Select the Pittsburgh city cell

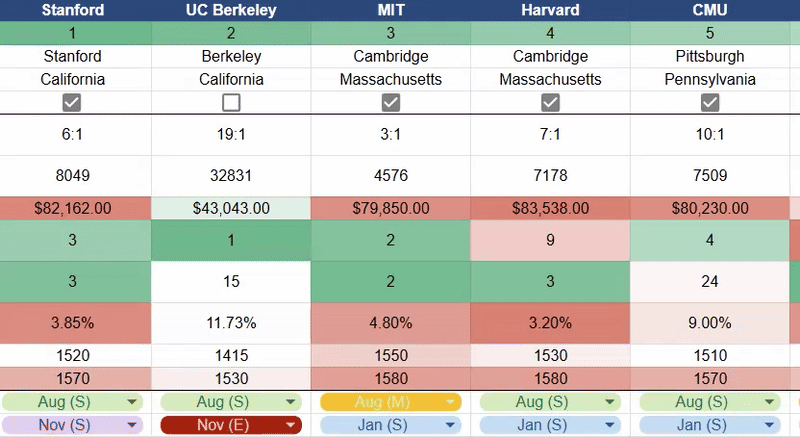(710, 56)
